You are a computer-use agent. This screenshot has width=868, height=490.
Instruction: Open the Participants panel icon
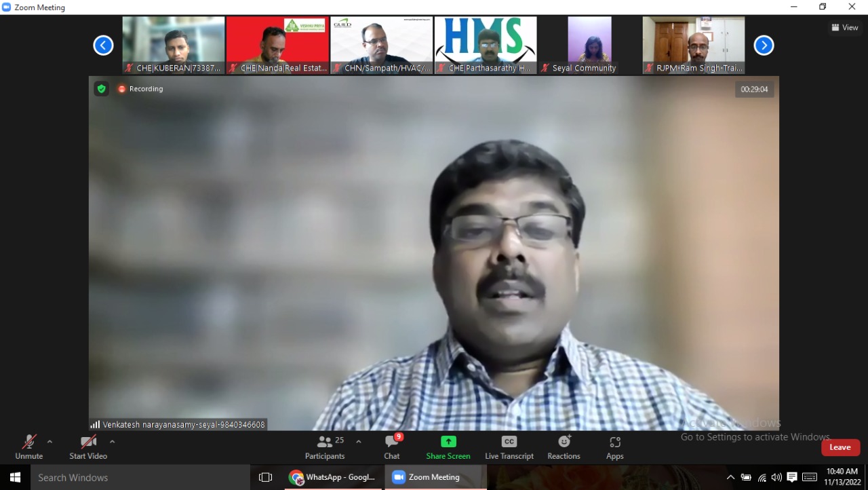[x=325, y=442]
